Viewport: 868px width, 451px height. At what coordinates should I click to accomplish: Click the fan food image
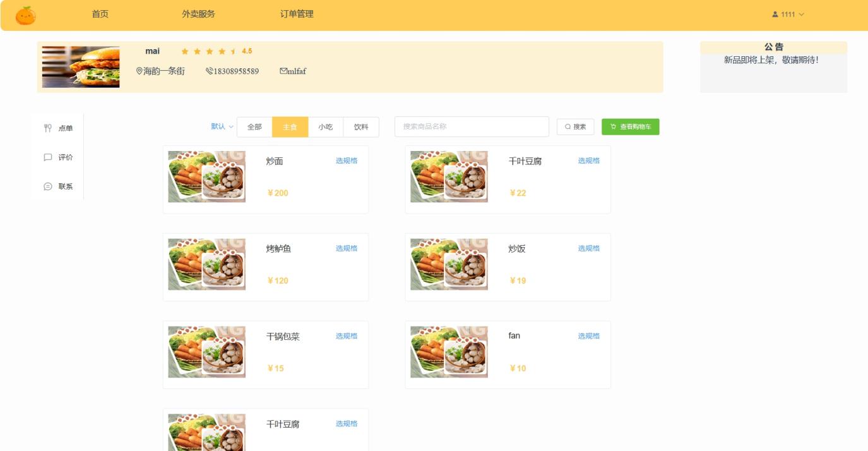pyautogui.click(x=449, y=352)
